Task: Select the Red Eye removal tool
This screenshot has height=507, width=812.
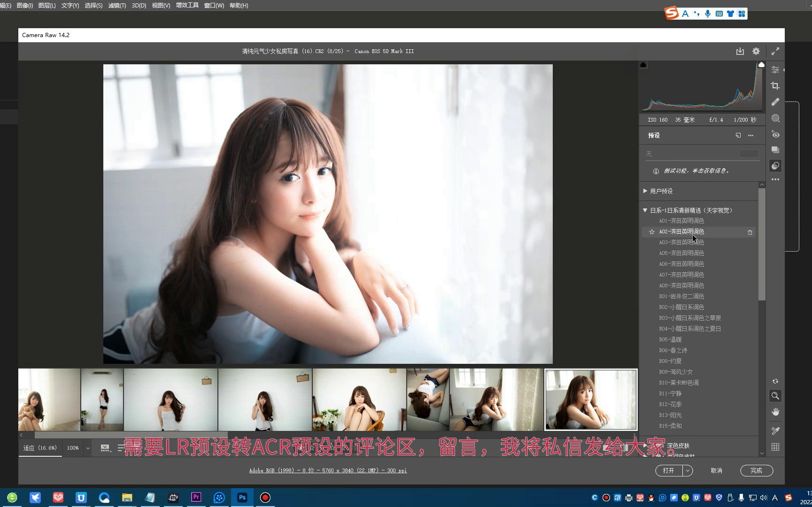Action: click(x=775, y=135)
